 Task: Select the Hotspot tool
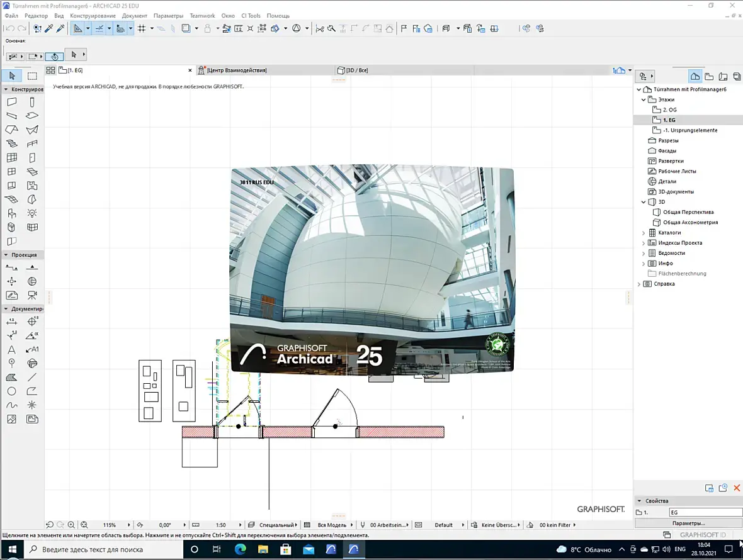click(32, 405)
